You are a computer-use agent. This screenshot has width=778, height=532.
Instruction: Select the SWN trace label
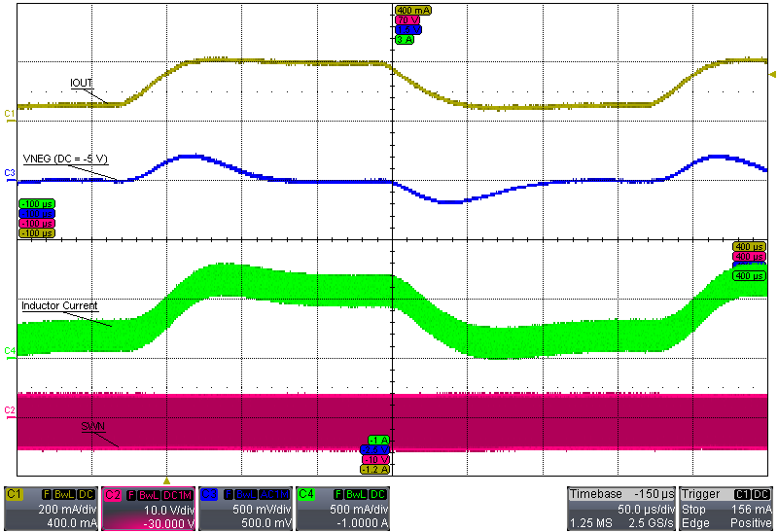pyautogui.click(x=92, y=425)
